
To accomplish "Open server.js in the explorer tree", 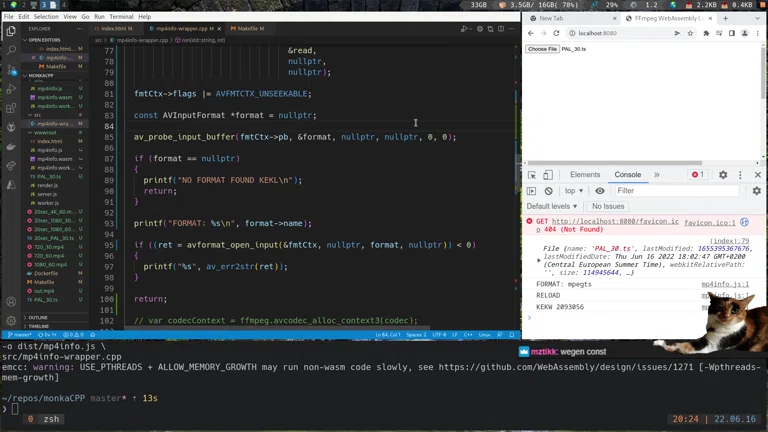I will coord(48,194).
